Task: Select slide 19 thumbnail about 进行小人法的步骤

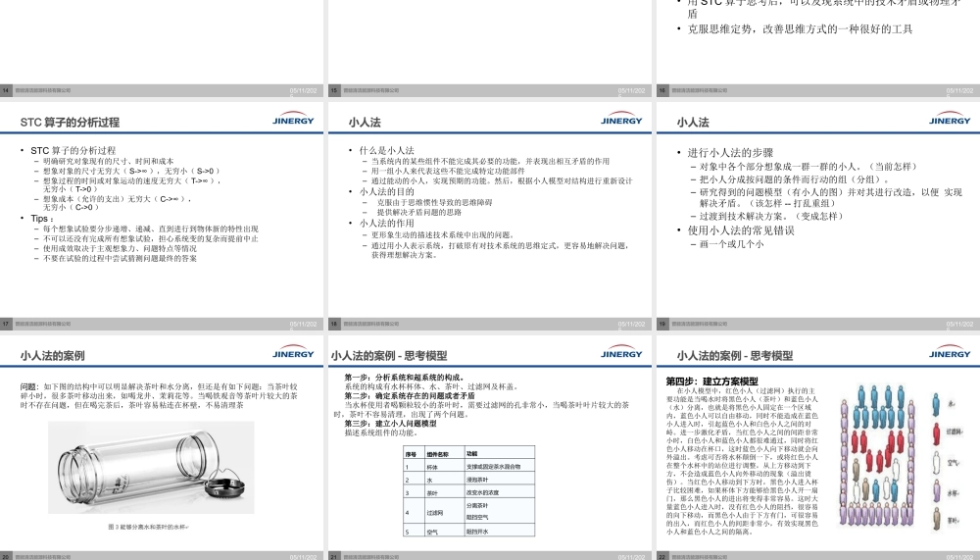Action: tap(818, 216)
